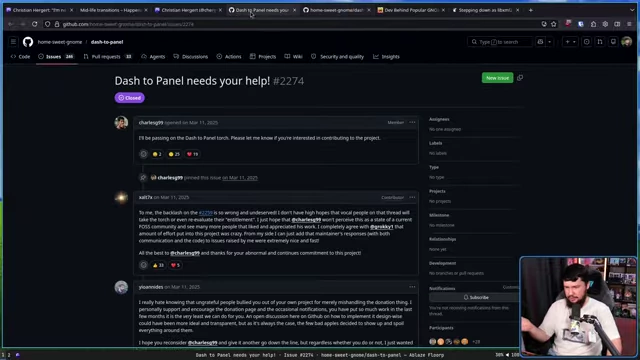Open the #2259 issue link in xalt7x's comment

(x=205, y=213)
